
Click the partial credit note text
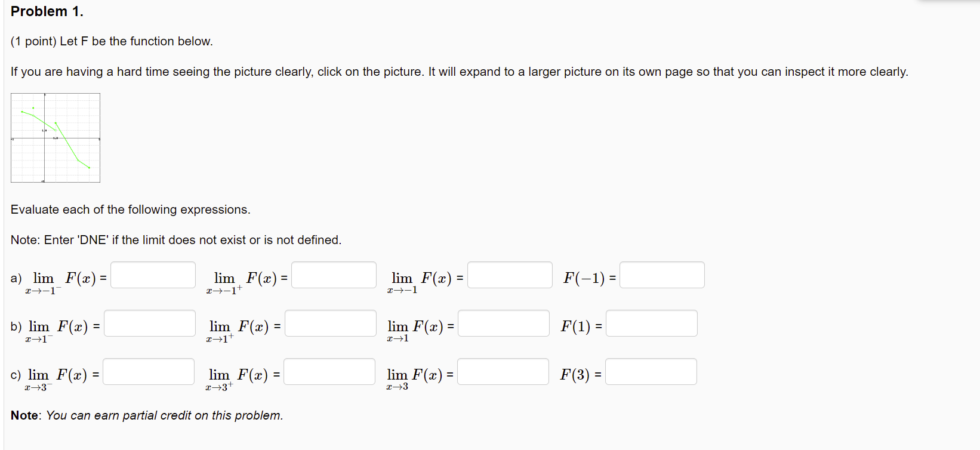147,415
